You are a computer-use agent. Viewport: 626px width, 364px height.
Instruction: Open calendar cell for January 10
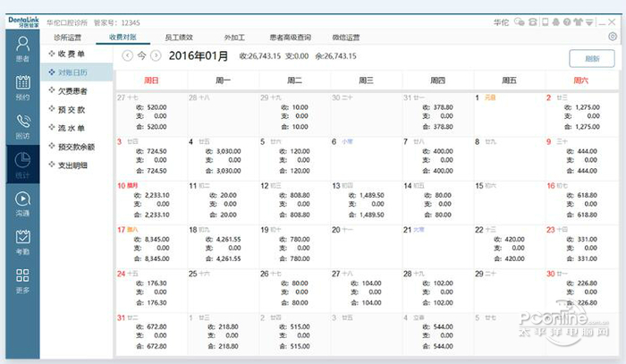pos(151,202)
